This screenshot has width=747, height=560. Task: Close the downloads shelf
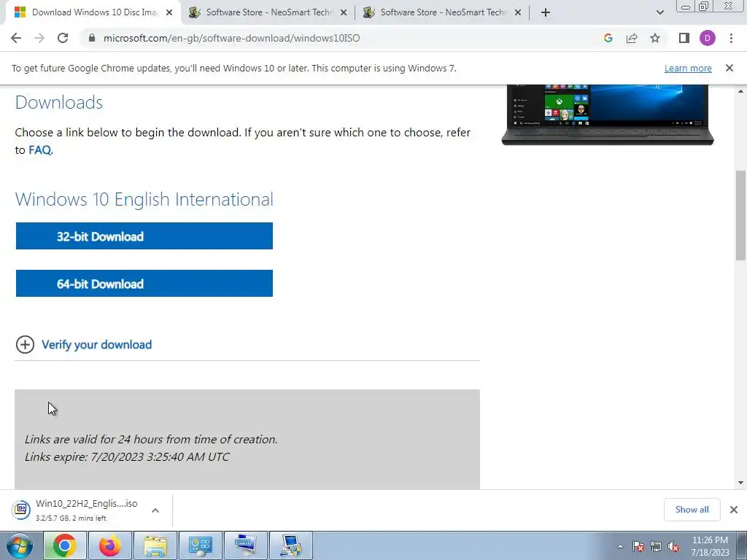pos(734,510)
